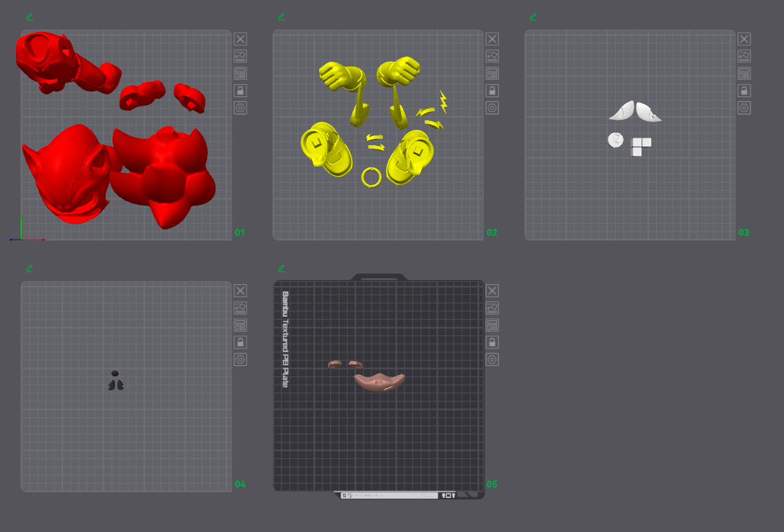Remove plate 04 with its X icon
This screenshot has height=532, width=784.
pos(240,291)
